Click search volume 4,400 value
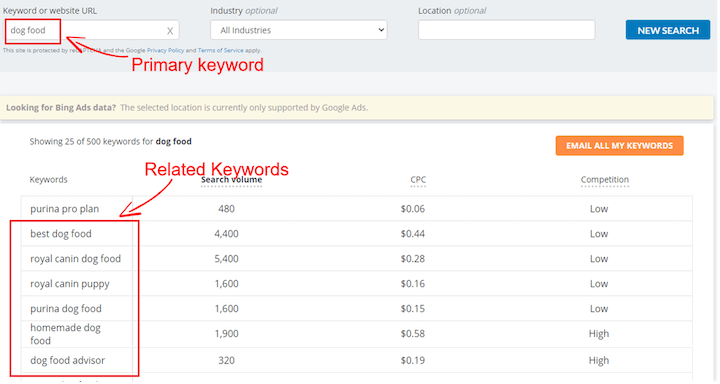 point(226,234)
